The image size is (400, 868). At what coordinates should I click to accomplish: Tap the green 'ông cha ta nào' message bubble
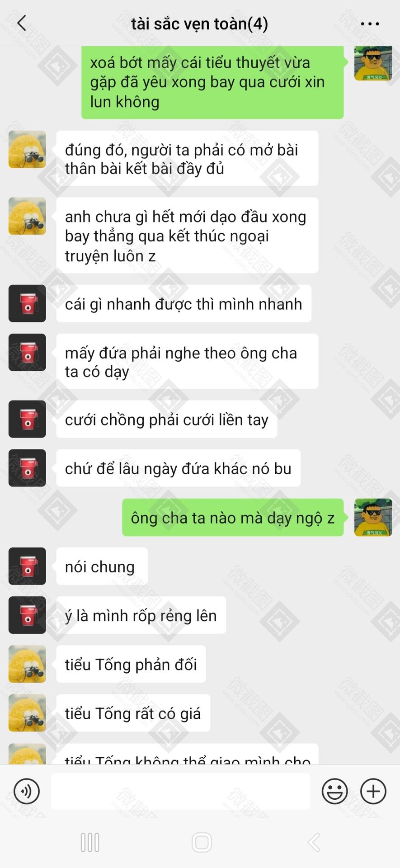pyautogui.click(x=233, y=518)
